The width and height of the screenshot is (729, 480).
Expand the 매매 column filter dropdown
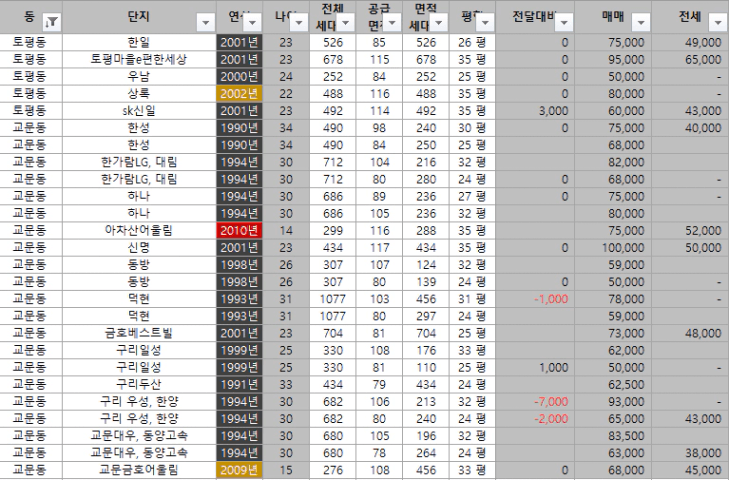click(641, 21)
